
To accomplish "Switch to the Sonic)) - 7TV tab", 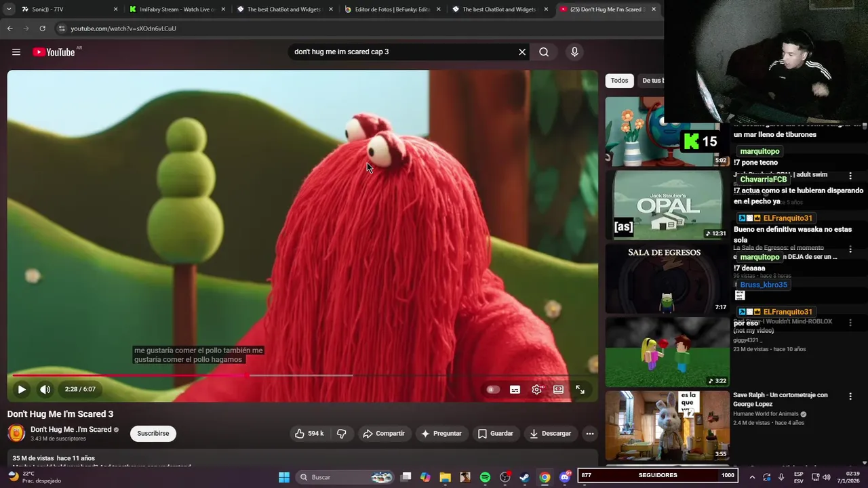I will click(68, 9).
